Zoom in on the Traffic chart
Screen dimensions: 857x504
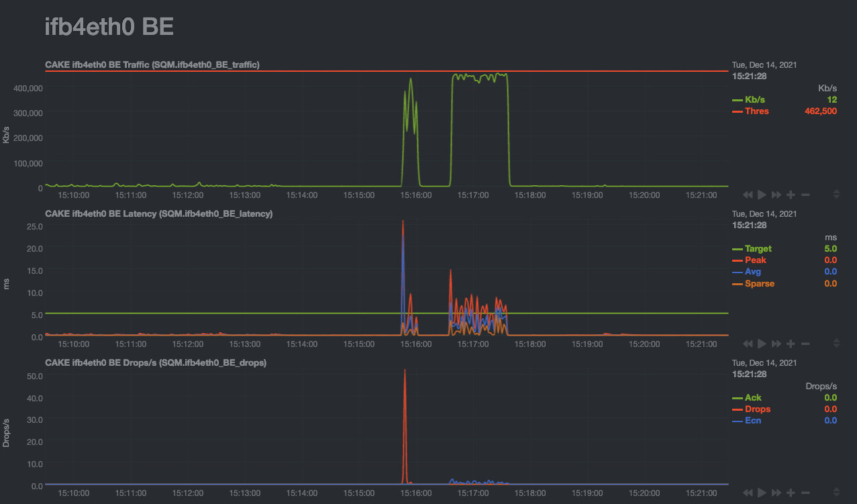click(791, 195)
